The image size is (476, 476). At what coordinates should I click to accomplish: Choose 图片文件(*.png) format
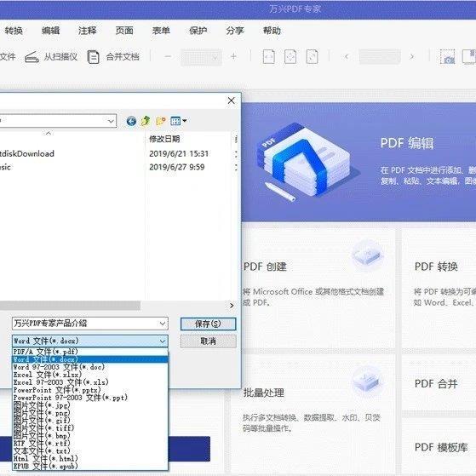pos(90,413)
